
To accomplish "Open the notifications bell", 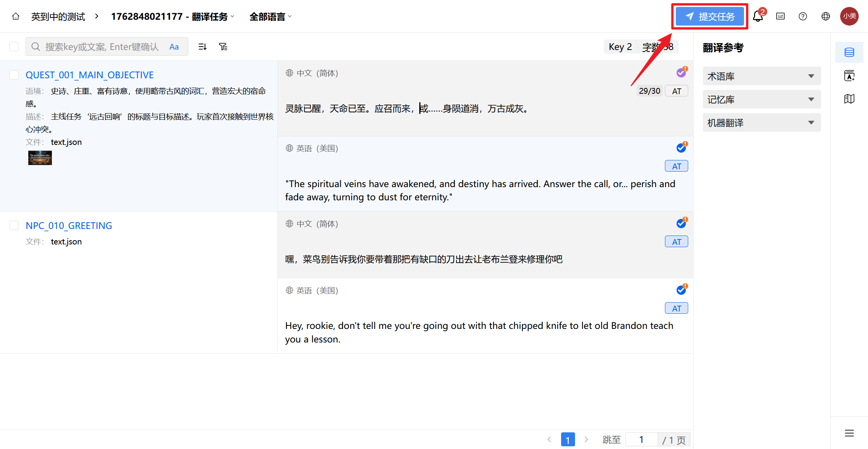I will [758, 16].
